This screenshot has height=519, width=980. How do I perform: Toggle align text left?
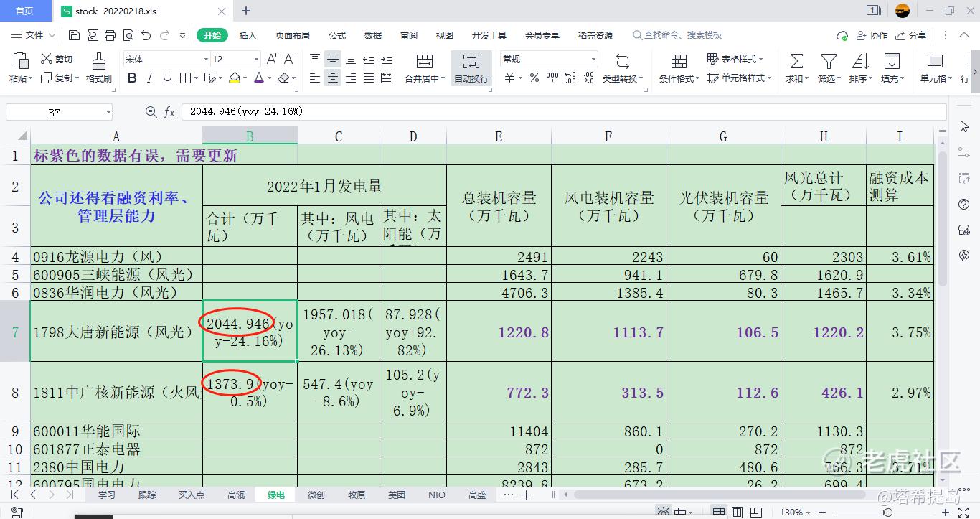(x=315, y=78)
